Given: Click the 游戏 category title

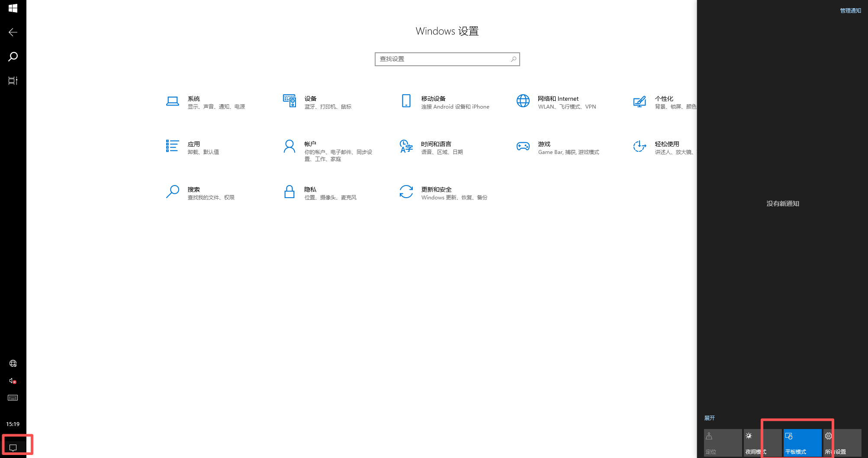Looking at the screenshot, I should (544, 144).
